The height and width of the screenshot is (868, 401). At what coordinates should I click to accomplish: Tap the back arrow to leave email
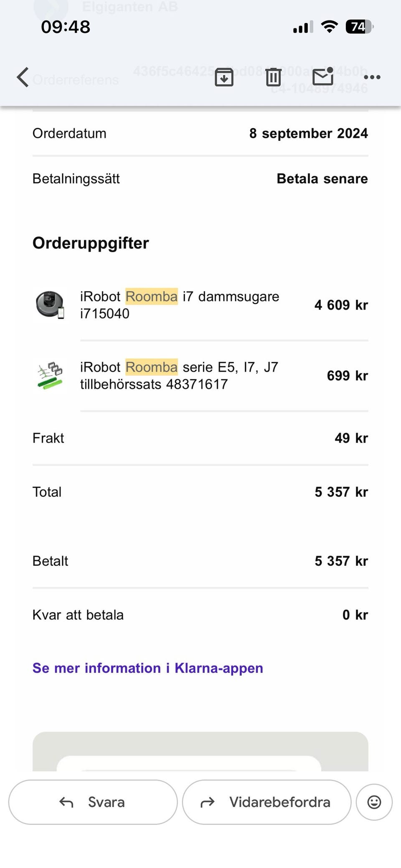[23, 77]
